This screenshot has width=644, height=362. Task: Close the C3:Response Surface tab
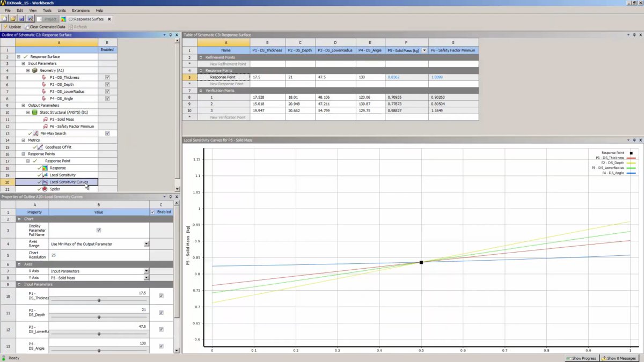pyautogui.click(x=110, y=19)
